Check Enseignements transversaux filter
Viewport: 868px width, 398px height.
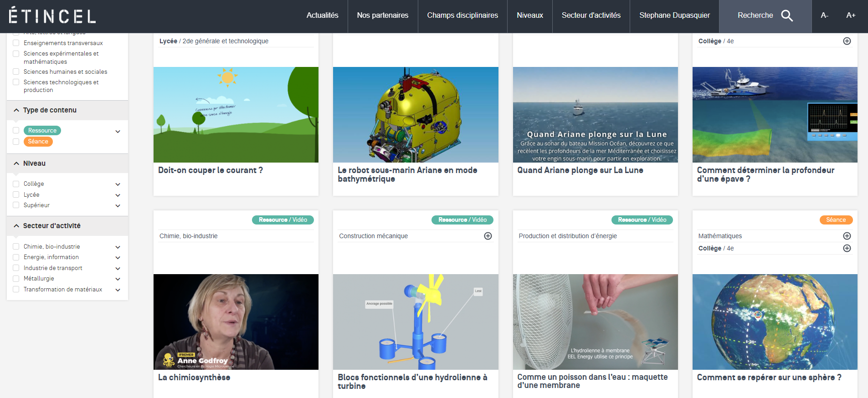pyautogui.click(x=16, y=43)
